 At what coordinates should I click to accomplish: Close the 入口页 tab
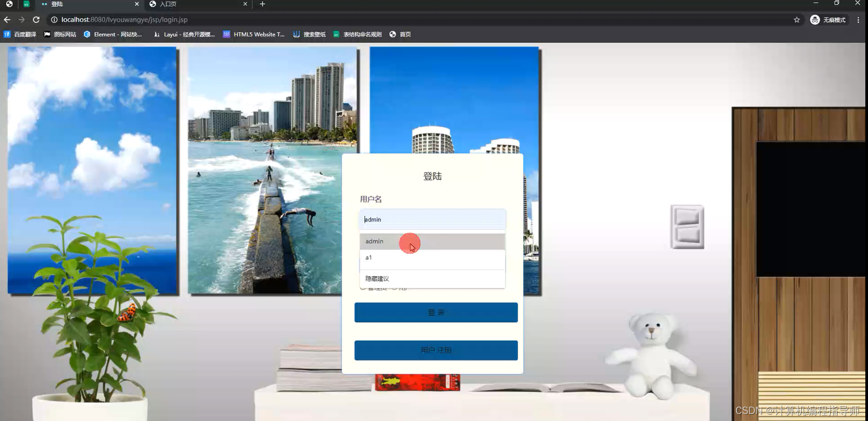click(245, 4)
